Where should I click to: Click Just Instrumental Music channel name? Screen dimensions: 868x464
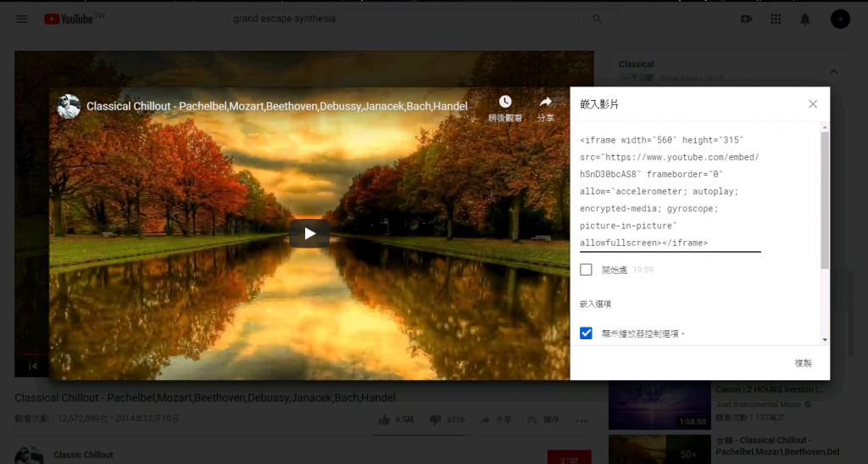tap(759, 405)
